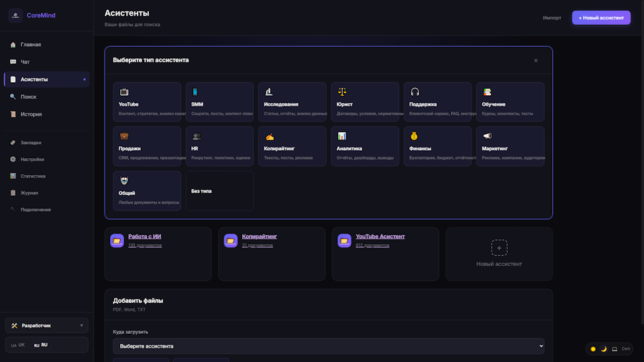644x362 pixels.
Task: Go to История in the sidebar
Action: pos(31,114)
